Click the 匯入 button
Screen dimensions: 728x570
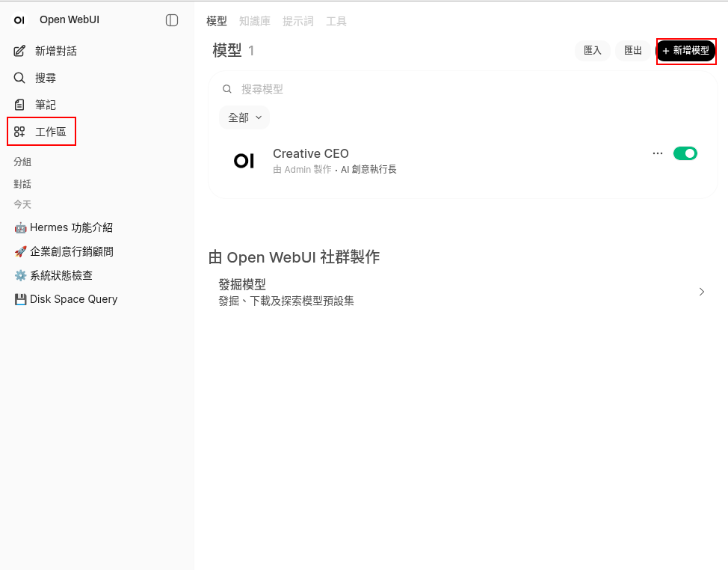tap(593, 51)
